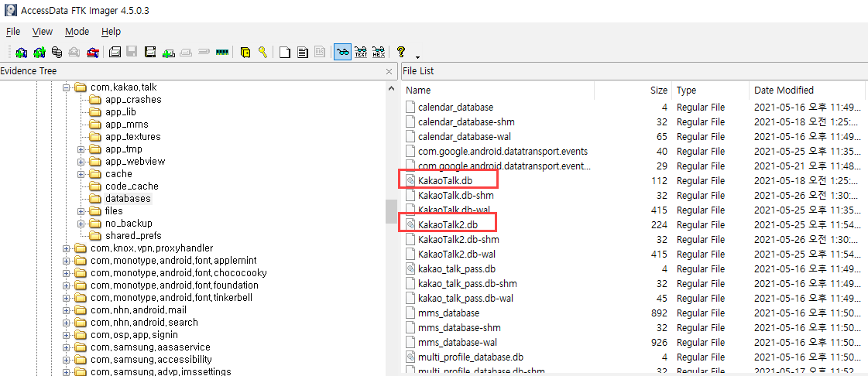Click the Obtain Protected Files safe icon

click(x=245, y=53)
